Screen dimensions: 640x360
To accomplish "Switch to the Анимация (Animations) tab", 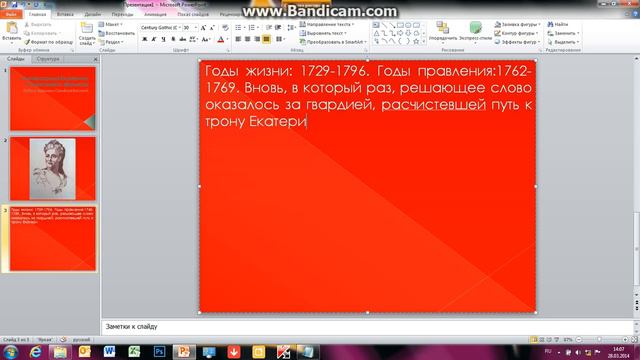I will coord(155,14).
